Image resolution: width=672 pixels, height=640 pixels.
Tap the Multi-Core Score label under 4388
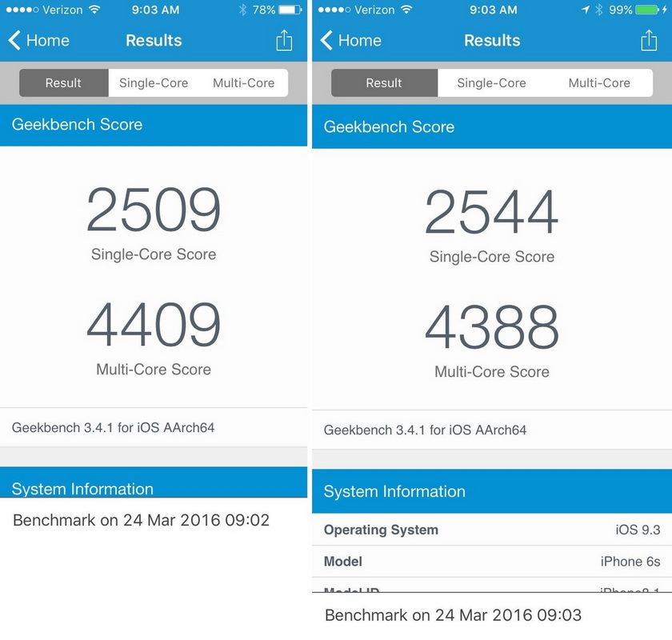coord(491,372)
